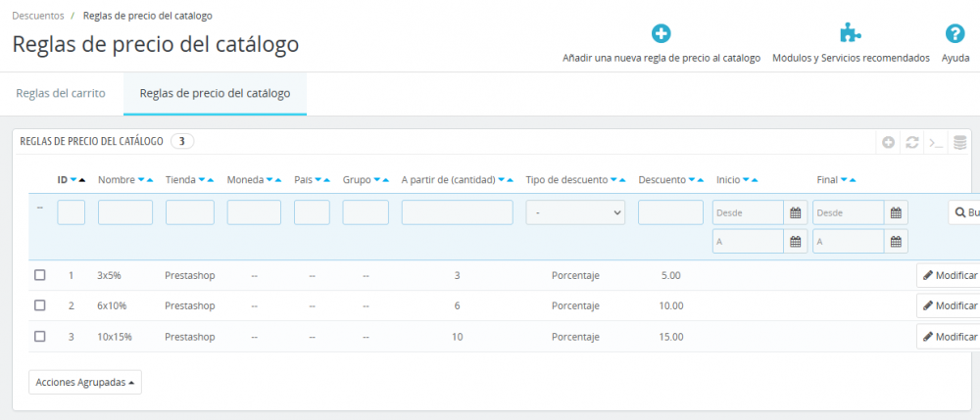Open calendar for Inicio Desde date
This screenshot has width=980, height=420.
pyautogui.click(x=796, y=212)
